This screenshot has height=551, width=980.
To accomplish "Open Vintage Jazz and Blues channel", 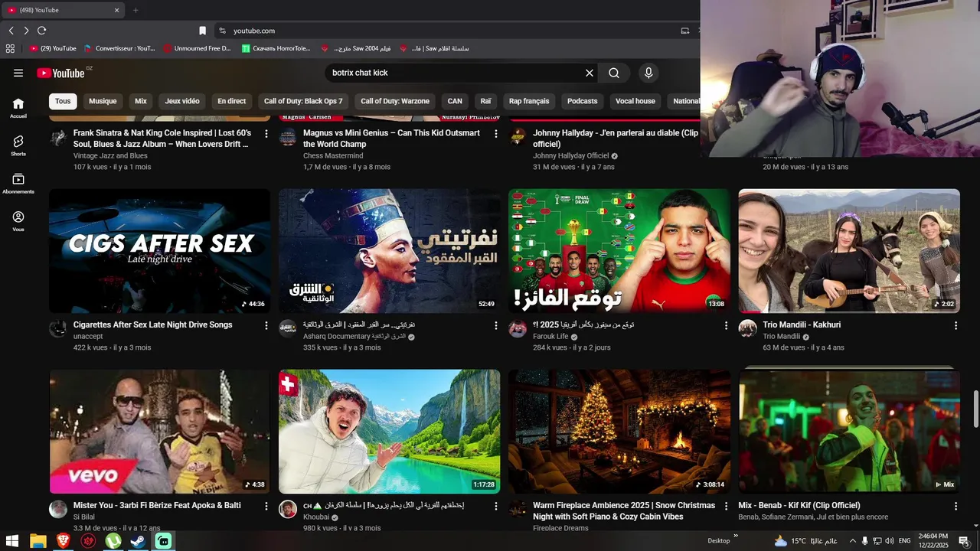I will click(110, 155).
